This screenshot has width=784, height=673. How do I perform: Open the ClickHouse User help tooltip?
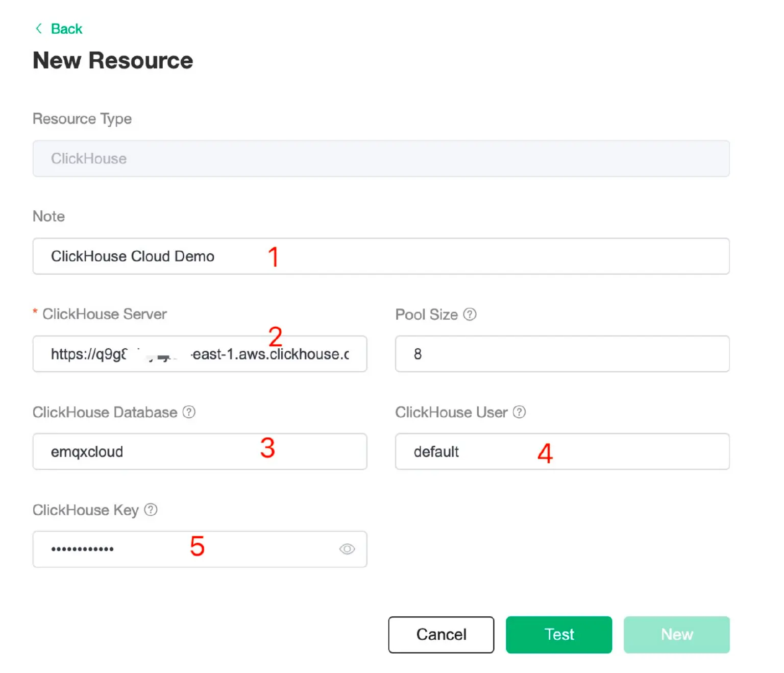click(519, 412)
